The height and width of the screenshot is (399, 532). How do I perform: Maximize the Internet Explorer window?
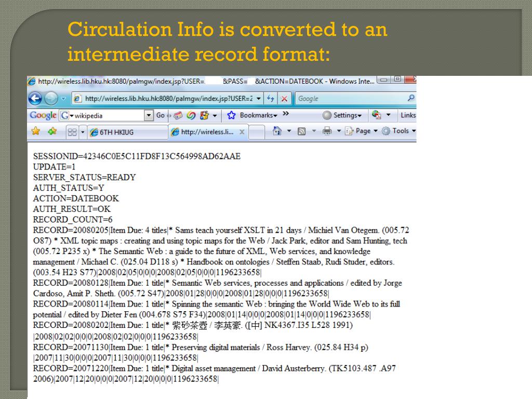pyautogui.click(x=397, y=79)
